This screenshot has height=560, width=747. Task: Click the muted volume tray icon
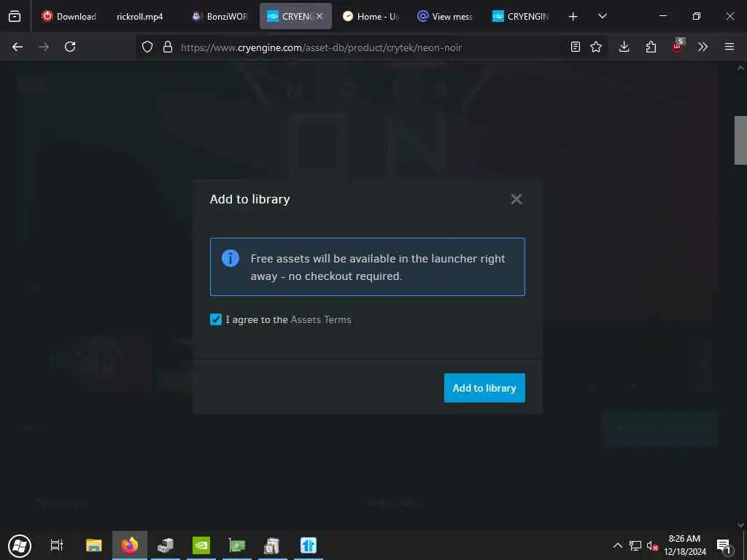652,545
